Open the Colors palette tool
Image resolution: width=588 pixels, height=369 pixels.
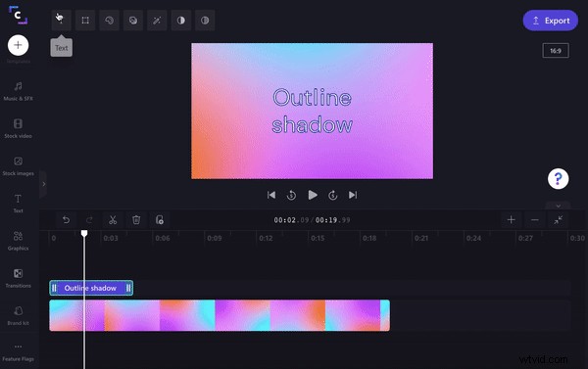click(109, 21)
